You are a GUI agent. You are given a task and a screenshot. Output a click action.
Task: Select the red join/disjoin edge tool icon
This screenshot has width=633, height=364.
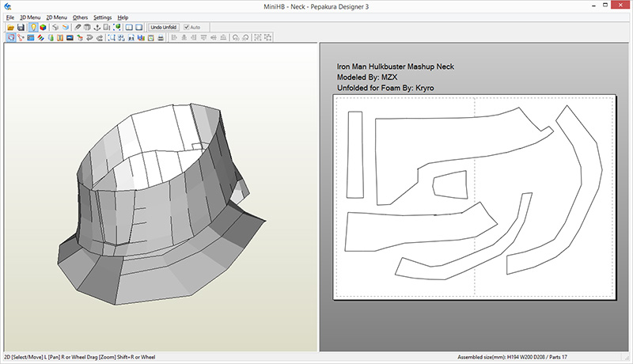click(21, 37)
